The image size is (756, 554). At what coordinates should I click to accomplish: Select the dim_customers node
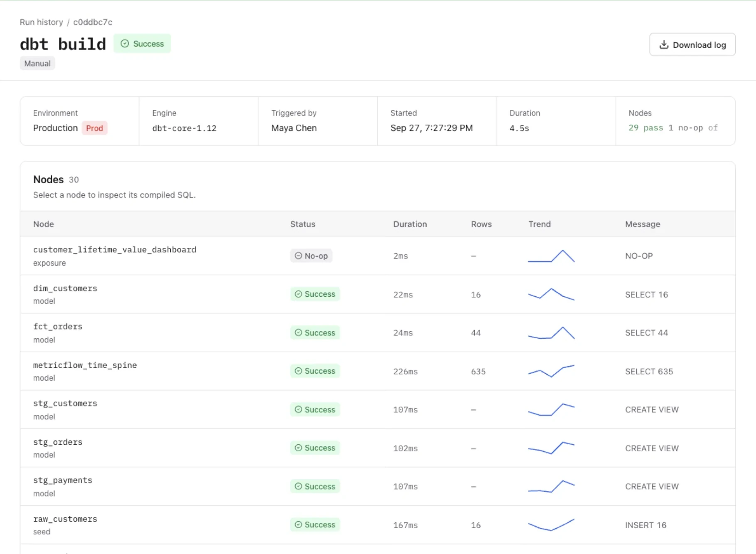[x=378, y=294]
